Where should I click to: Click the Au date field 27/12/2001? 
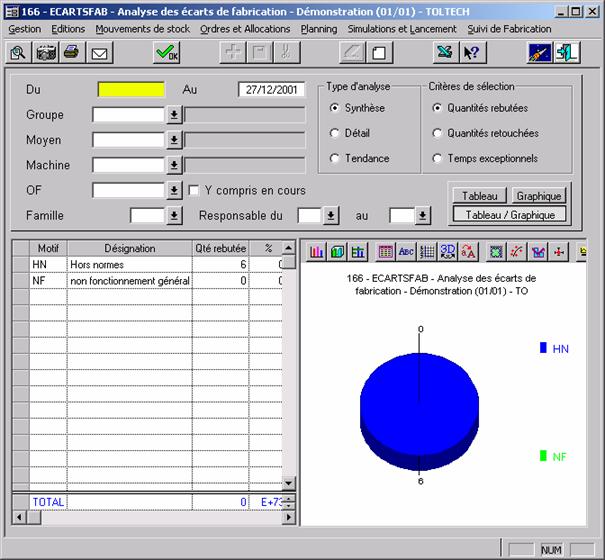(x=272, y=90)
